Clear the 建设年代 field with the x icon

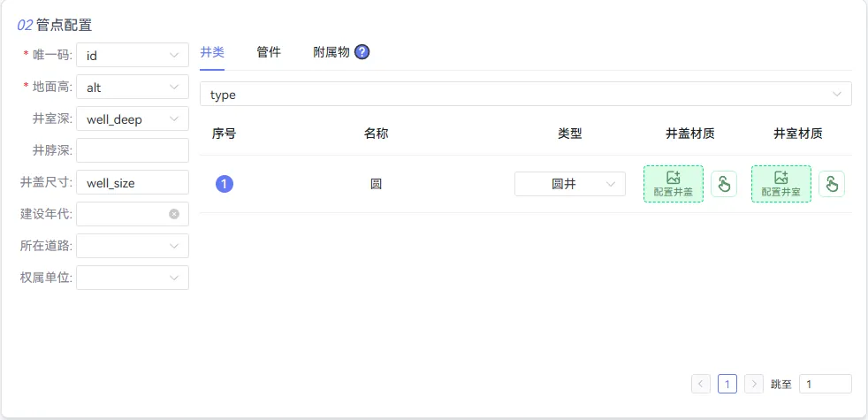[x=174, y=214]
